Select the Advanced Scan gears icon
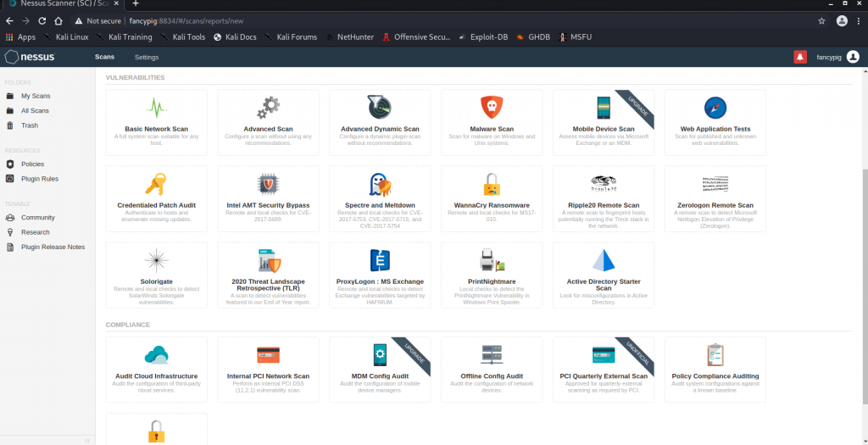Screen dimensions: 868x445 point(268,108)
